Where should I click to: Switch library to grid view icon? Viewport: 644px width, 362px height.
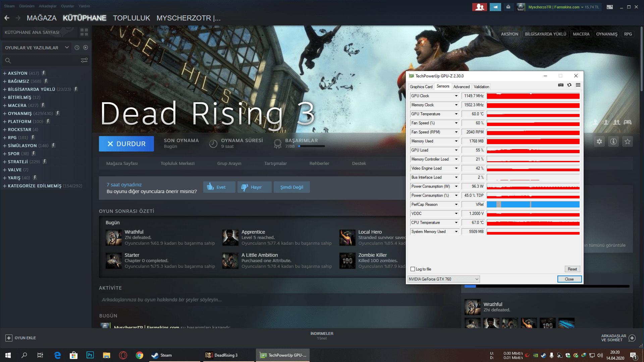(84, 32)
